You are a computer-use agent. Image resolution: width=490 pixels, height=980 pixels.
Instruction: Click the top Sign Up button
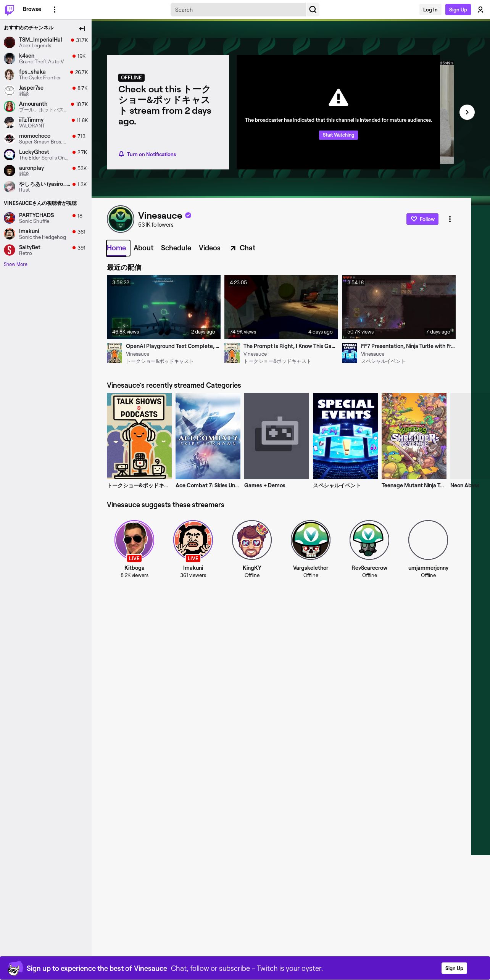point(458,10)
